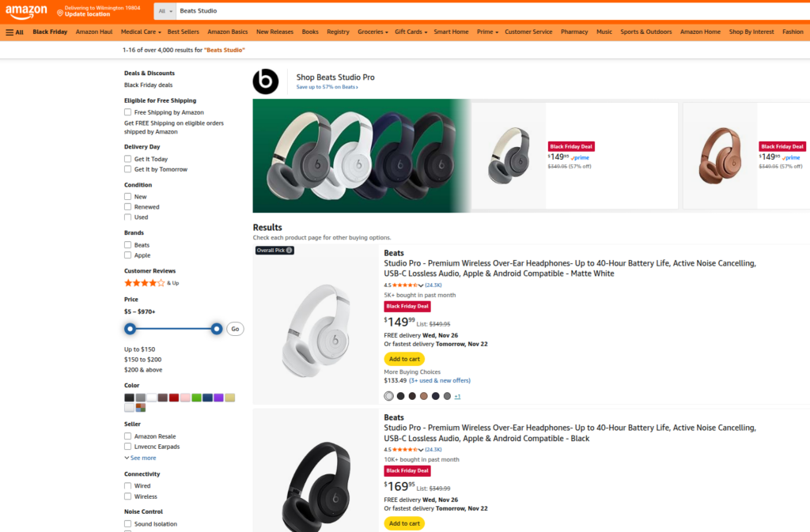Click the Overall Pick badge on the first result
Image resolution: width=810 pixels, height=532 pixels.
[x=274, y=249]
